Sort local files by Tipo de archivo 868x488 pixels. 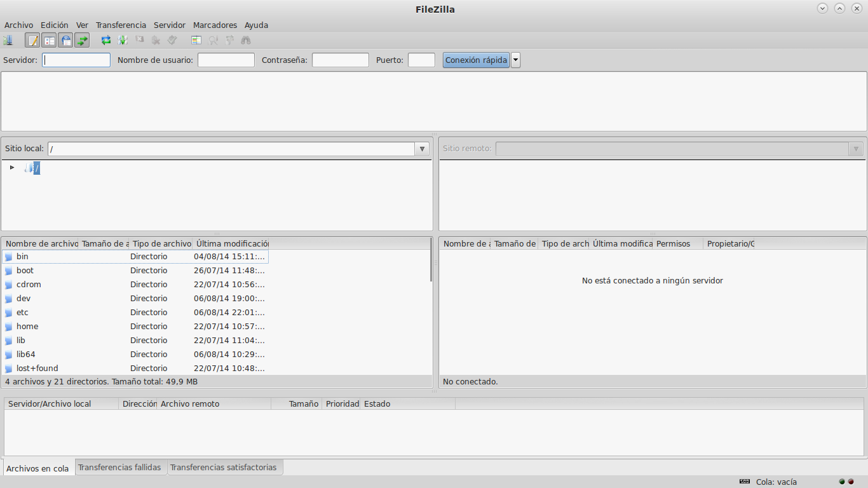161,243
